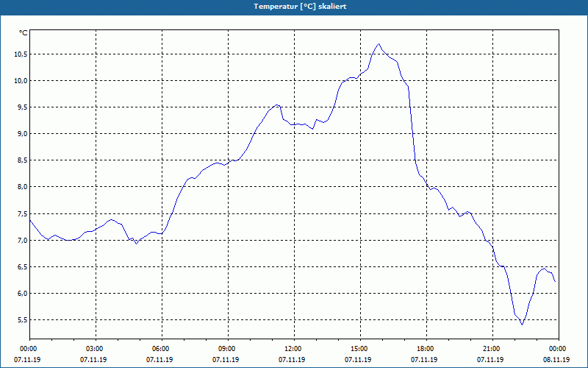Screen dimensions: 588x368
Task: Click the 5,5 y-axis label
Action: click(x=22, y=320)
